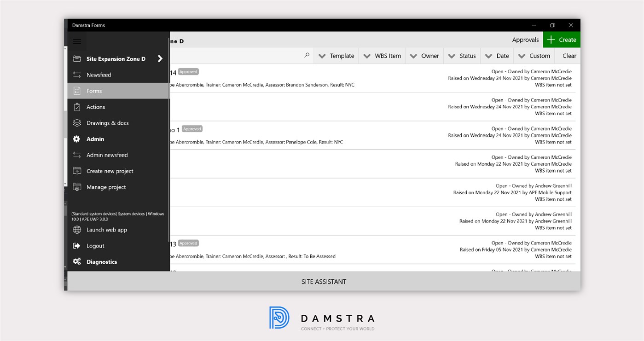The image size is (644, 341).
Task: Click the Logout icon
Action: [x=77, y=246]
